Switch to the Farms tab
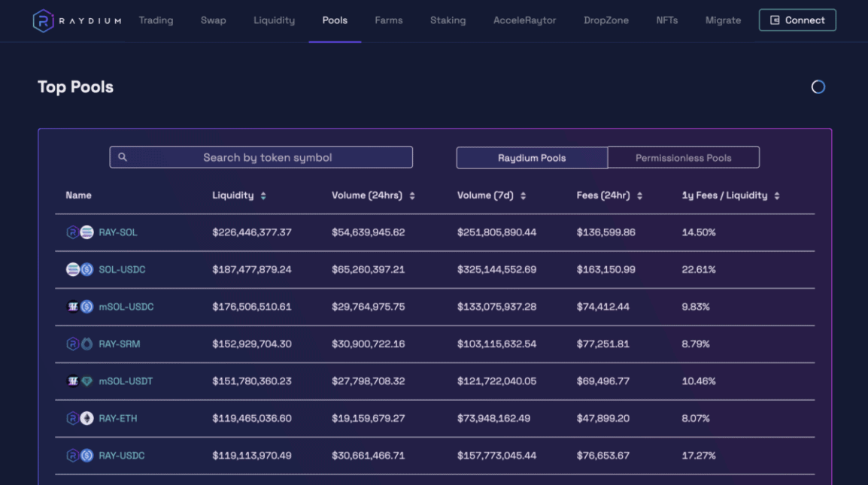The image size is (868, 485). [x=388, y=20]
